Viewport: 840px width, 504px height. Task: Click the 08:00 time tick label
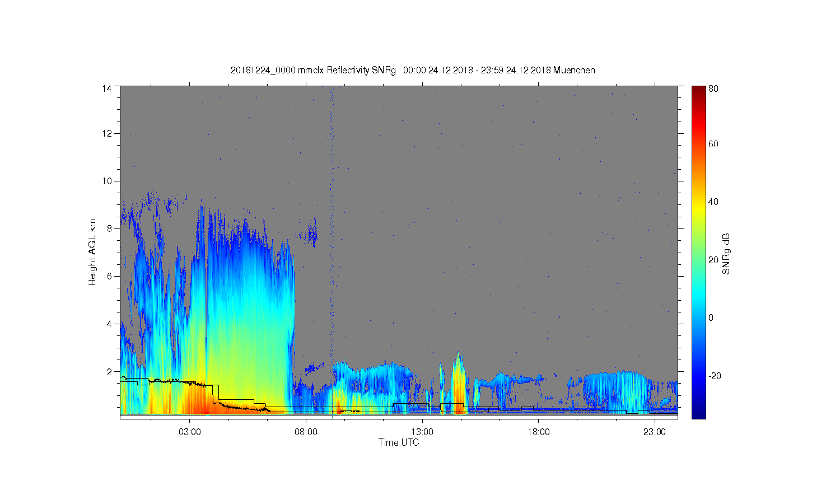click(x=306, y=432)
